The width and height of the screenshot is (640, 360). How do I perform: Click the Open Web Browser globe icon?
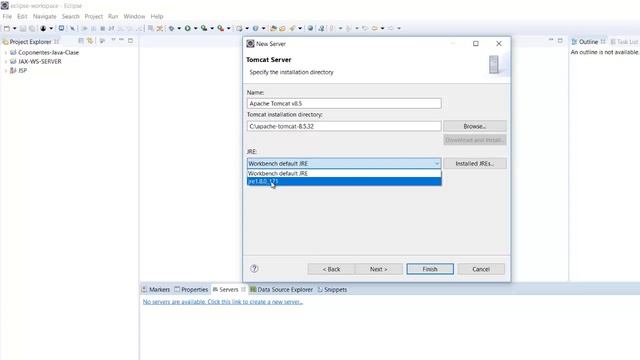pos(310,28)
